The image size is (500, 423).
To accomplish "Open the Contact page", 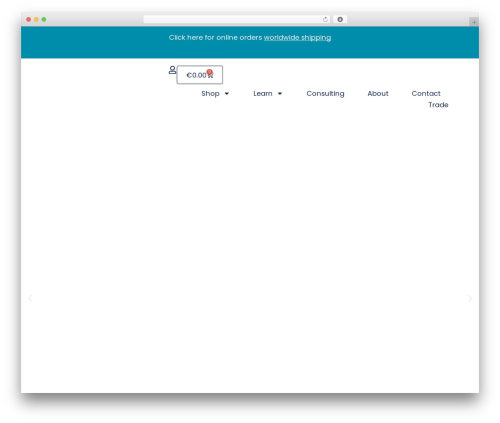I will tap(426, 94).
